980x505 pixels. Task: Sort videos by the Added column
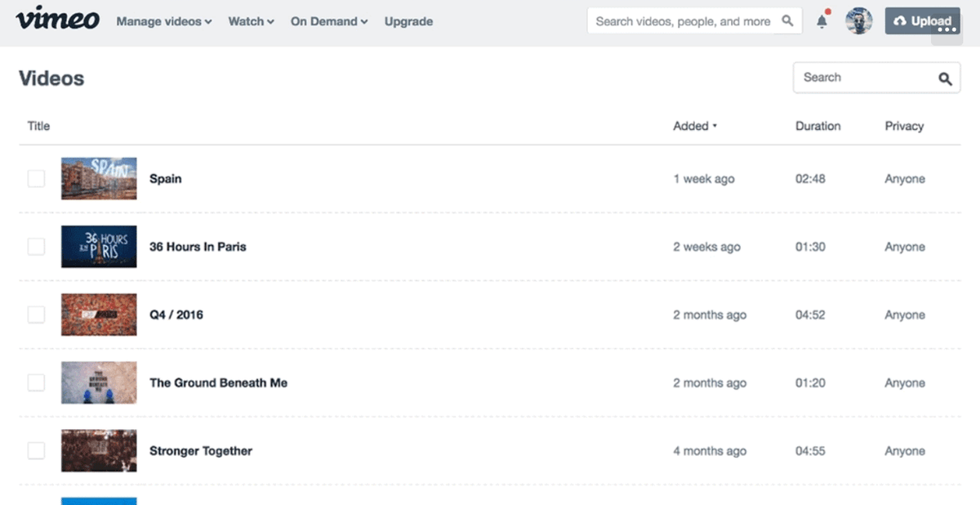[693, 126]
